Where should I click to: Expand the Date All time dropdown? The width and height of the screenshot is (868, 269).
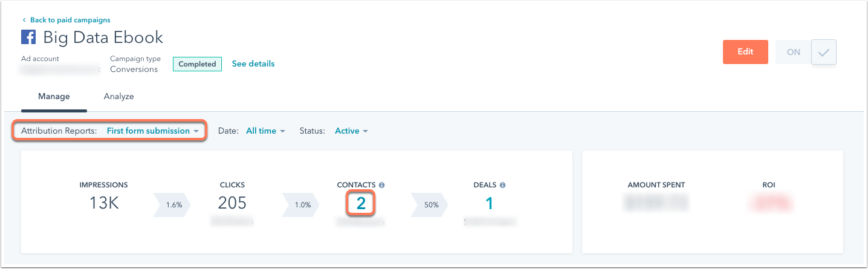click(x=265, y=131)
